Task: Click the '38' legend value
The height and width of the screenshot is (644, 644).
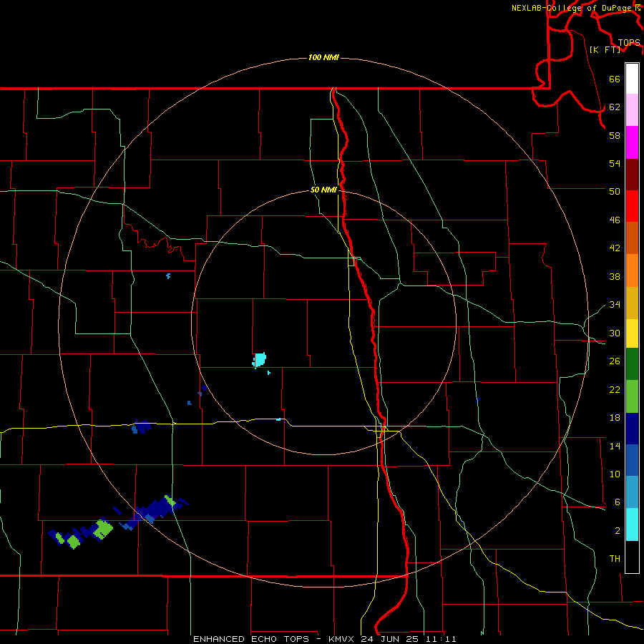Action: pos(615,276)
